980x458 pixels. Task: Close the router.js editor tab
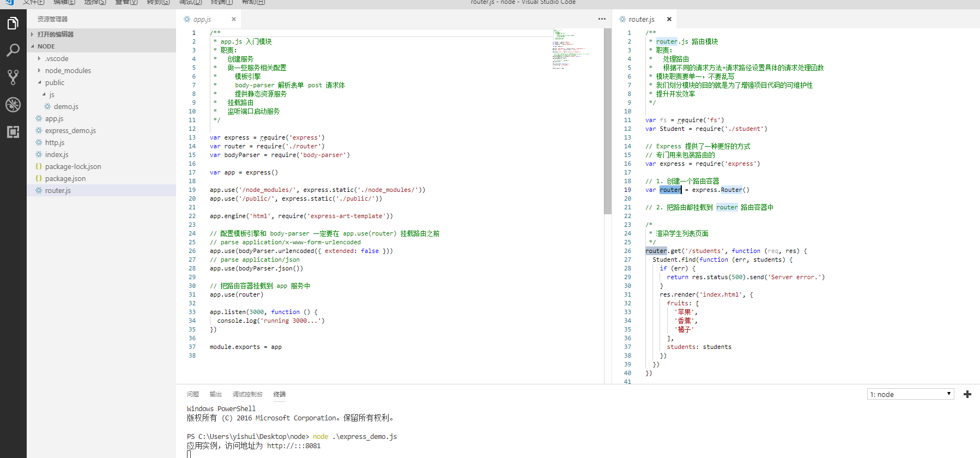point(669,19)
